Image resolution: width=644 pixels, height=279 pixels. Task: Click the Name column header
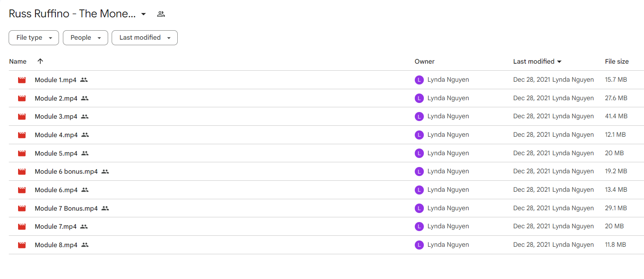18,62
